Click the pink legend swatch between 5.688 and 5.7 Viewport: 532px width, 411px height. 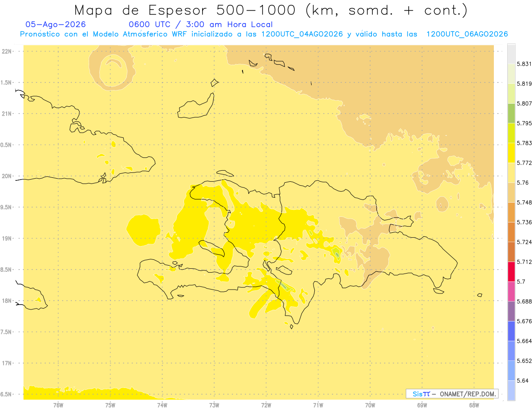[511, 291]
